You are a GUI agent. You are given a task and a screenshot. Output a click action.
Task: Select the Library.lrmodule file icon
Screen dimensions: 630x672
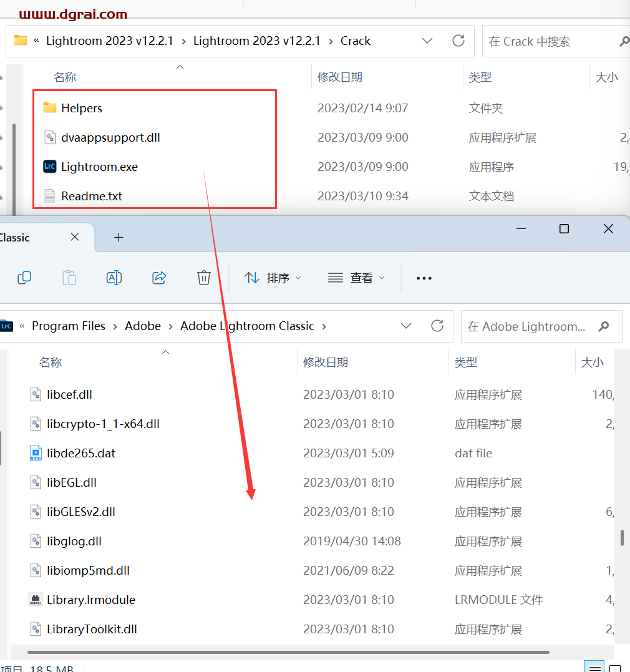(36, 600)
